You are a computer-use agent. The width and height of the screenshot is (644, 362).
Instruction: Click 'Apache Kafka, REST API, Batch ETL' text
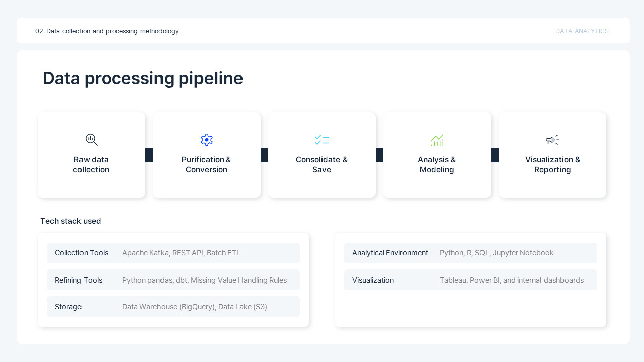[x=181, y=253]
